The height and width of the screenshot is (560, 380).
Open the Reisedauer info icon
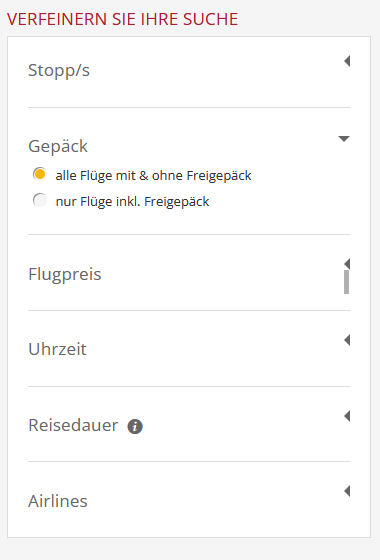135,426
